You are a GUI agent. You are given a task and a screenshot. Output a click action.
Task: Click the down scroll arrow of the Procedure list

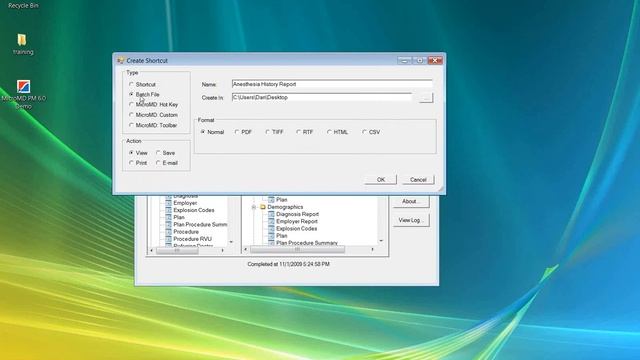click(231, 242)
